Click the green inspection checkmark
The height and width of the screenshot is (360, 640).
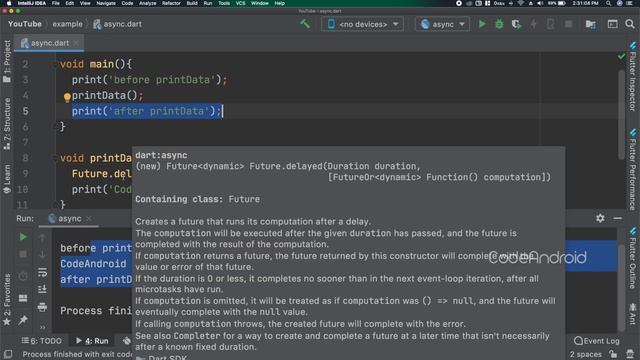[x=621, y=56]
